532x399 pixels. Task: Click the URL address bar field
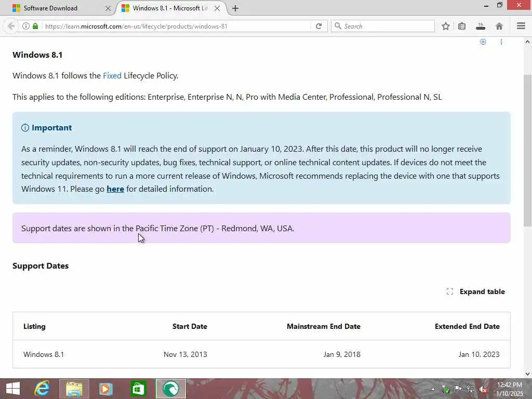pos(177,26)
